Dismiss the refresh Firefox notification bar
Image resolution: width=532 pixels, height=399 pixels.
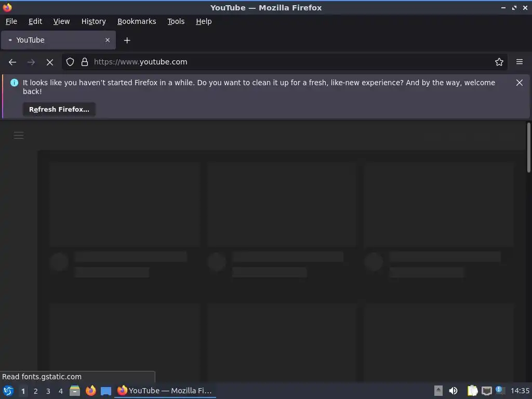pyautogui.click(x=519, y=83)
